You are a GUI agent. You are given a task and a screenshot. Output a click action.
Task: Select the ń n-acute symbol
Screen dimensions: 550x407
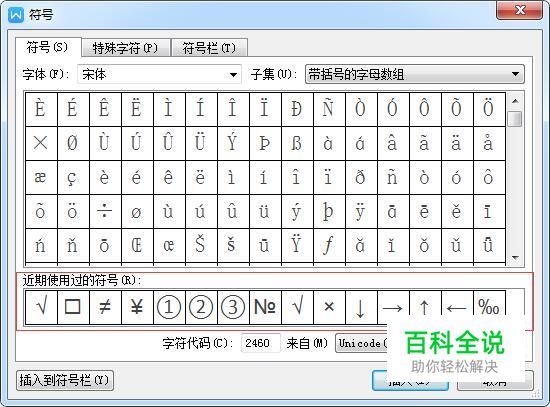click(x=41, y=245)
